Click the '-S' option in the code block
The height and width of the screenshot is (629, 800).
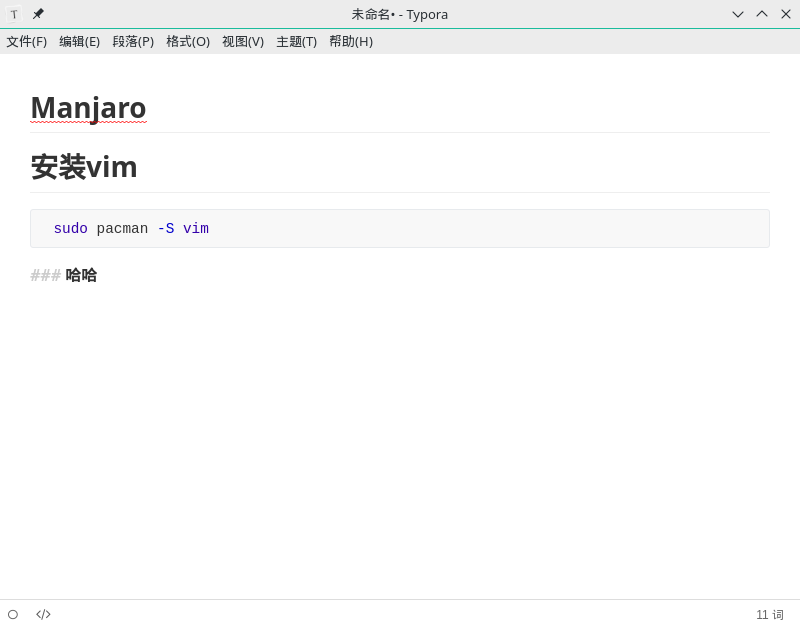166,229
